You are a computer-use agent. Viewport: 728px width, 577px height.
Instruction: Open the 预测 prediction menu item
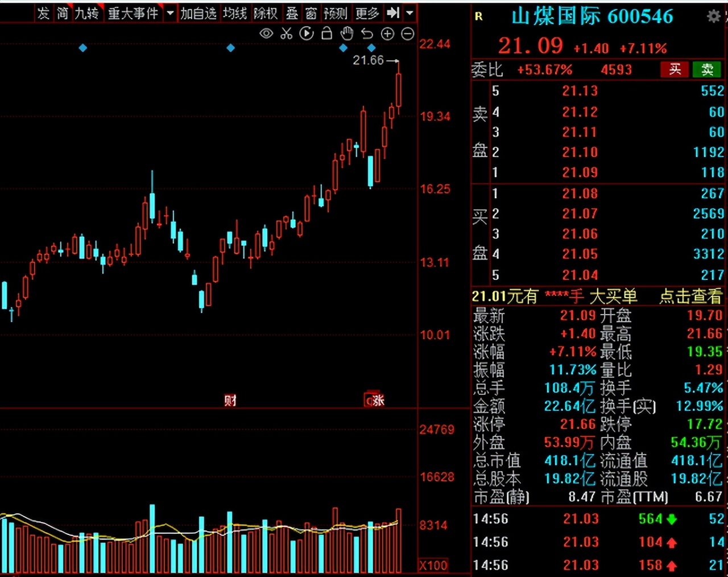pos(336,13)
